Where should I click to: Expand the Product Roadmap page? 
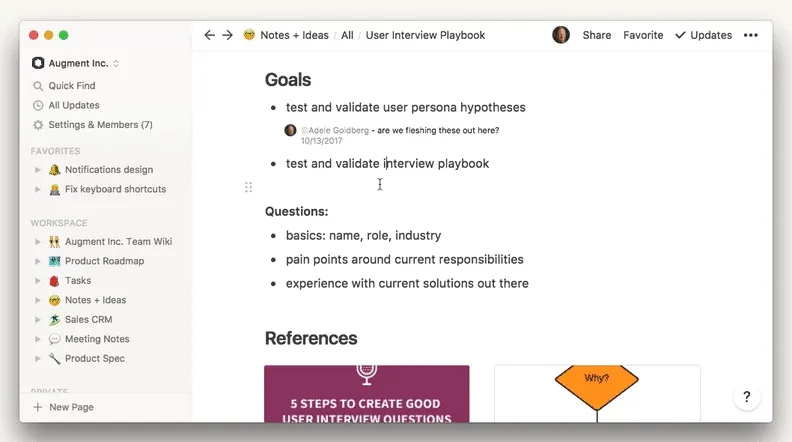(x=37, y=261)
